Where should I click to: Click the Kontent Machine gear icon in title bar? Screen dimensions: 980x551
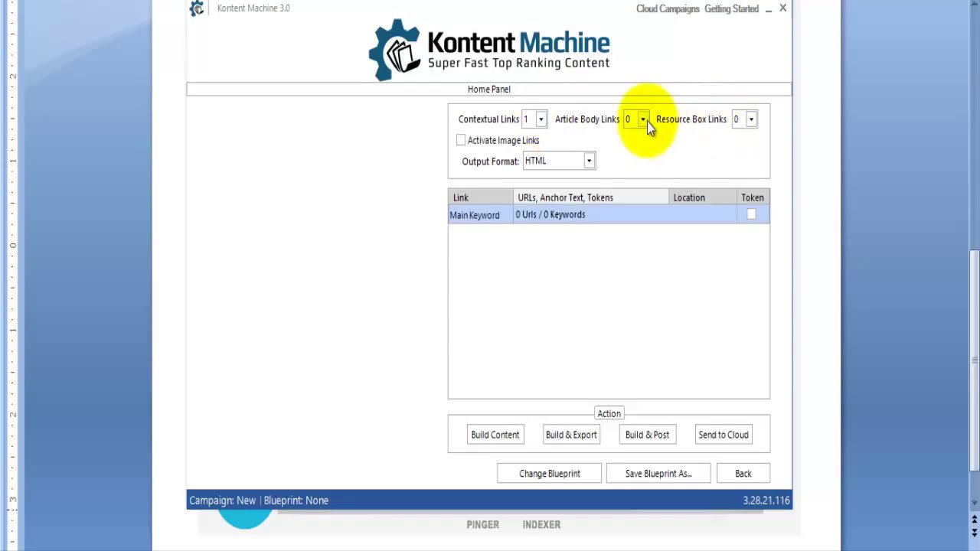[x=197, y=8]
